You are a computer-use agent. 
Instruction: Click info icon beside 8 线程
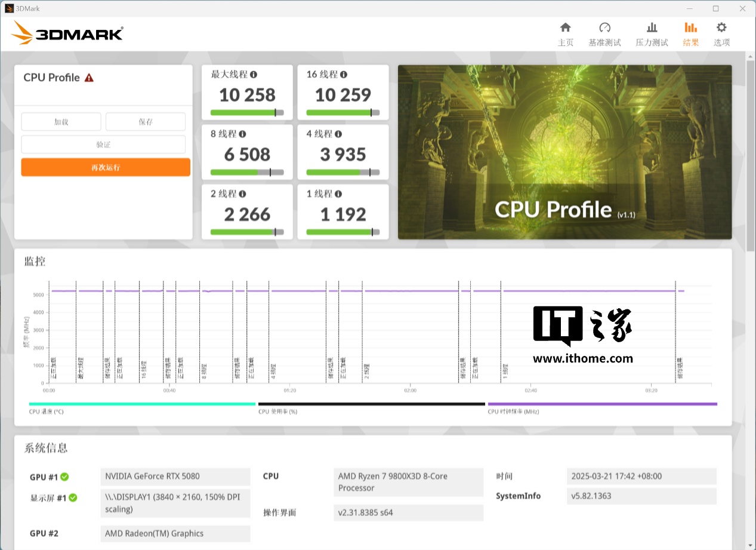[x=242, y=134]
